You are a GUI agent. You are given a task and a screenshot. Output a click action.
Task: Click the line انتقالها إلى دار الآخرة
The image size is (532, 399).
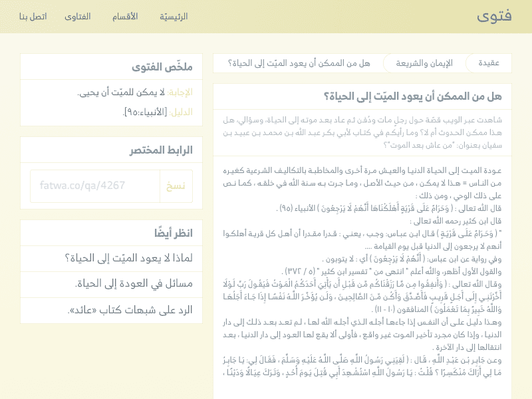467,347
